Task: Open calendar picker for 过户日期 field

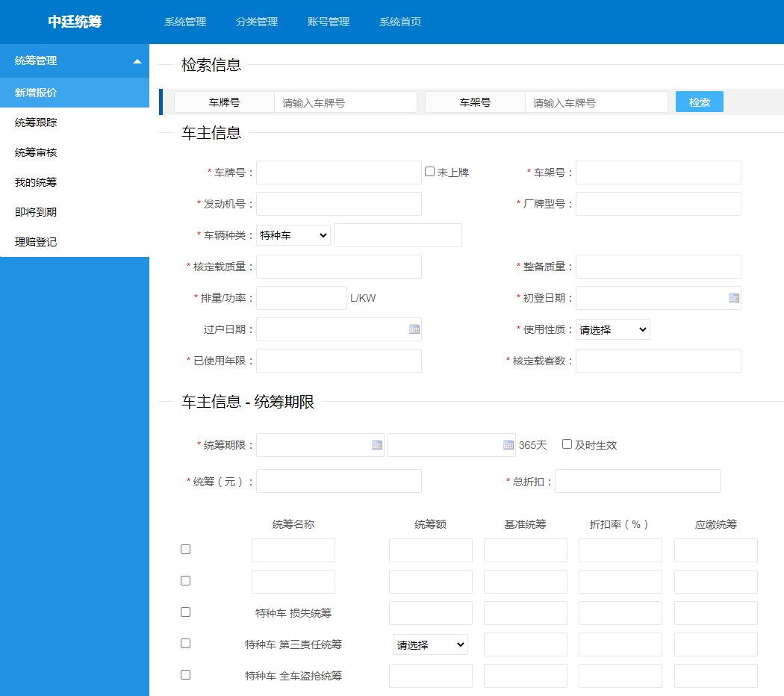Action: pyautogui.click(x=414, y=329)
